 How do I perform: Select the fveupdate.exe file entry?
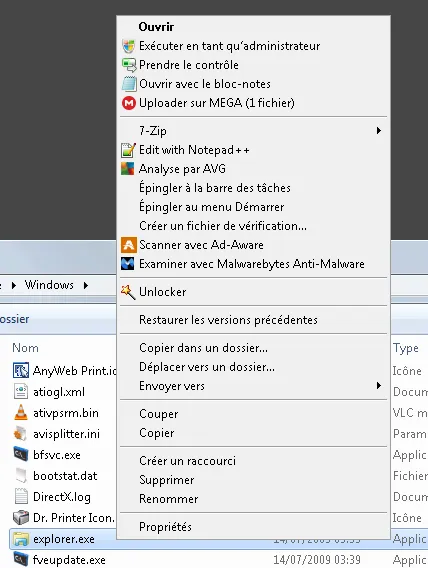pyautogui.click(x=60, y=560)
